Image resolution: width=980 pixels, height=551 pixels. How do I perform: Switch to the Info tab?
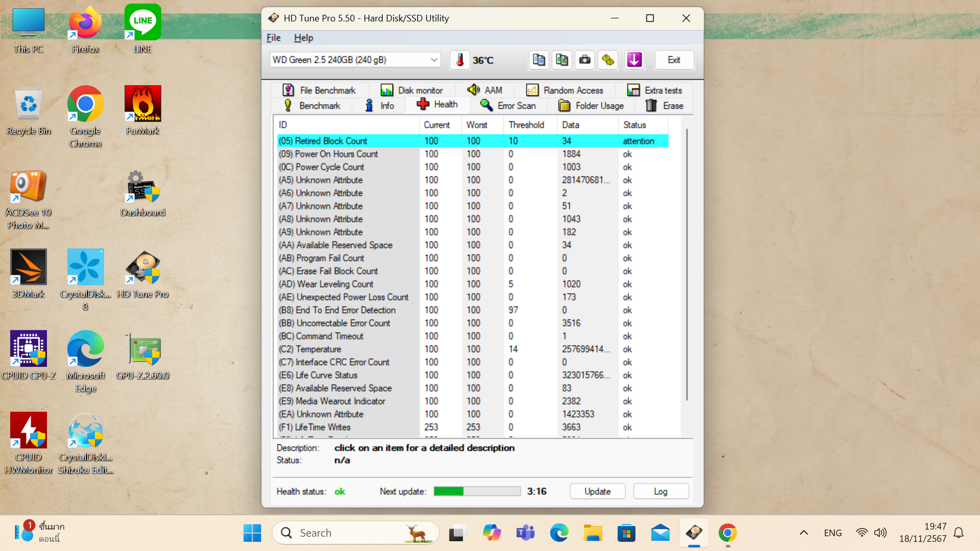coord(379,106)
